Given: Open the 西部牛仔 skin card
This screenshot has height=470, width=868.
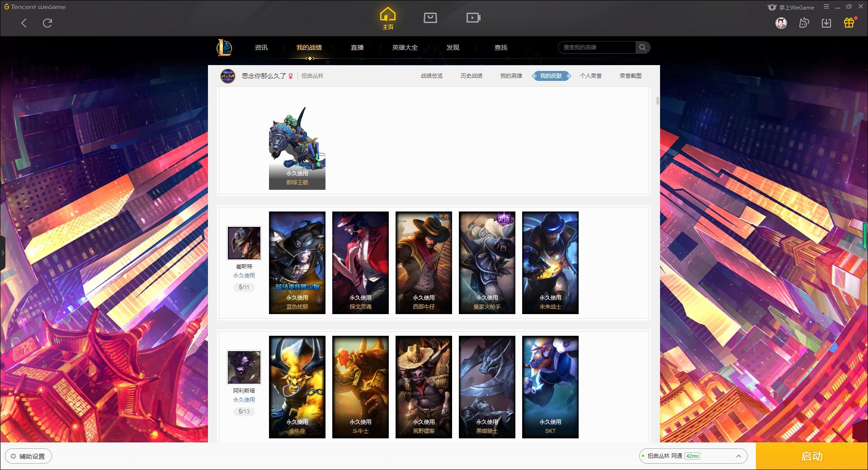Looking at the screenshot, I should (x=424, y=263).
